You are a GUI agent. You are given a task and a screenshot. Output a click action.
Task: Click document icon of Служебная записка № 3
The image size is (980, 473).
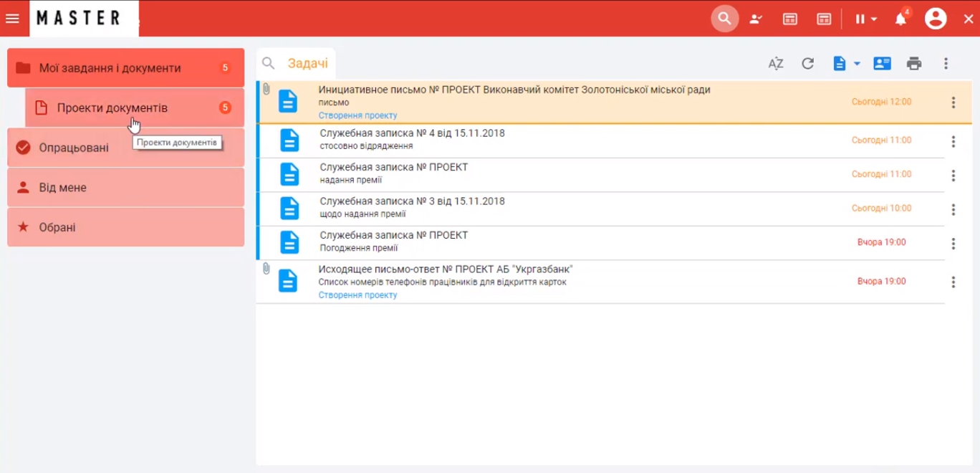(x=289, y=208)
